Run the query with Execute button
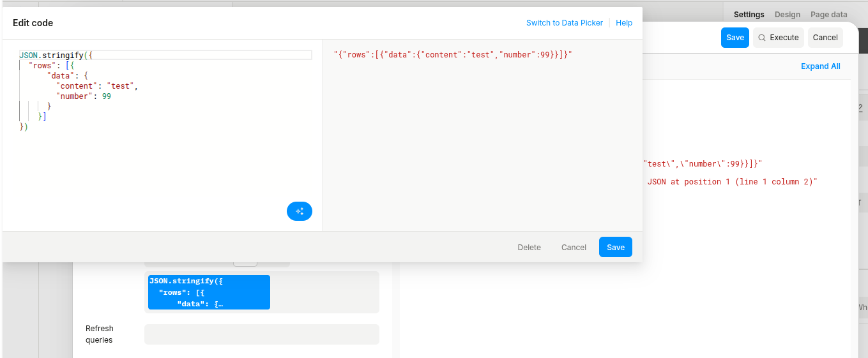 tap(778, 38)
